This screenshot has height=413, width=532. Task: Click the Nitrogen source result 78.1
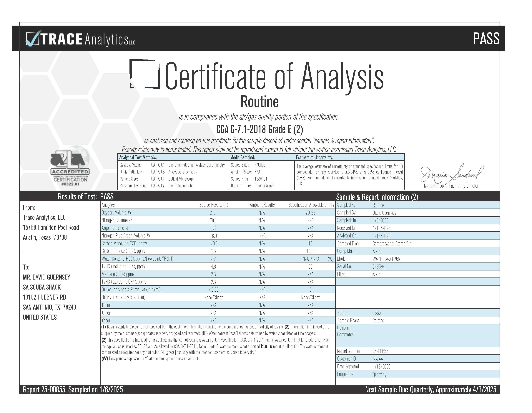[213, 221]
